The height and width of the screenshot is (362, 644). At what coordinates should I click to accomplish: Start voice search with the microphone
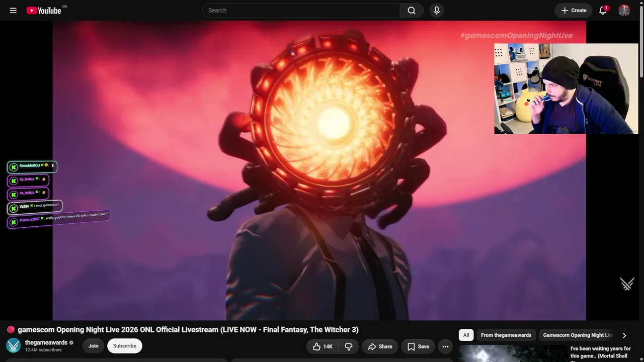point(437,10)
